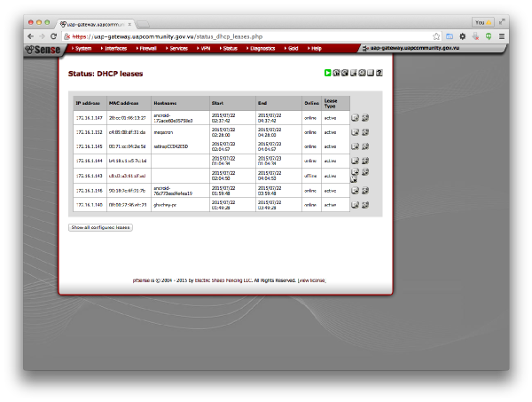Open the System menu
The width and height of the screenshot is (532, 402).
[x=82, y=49]
